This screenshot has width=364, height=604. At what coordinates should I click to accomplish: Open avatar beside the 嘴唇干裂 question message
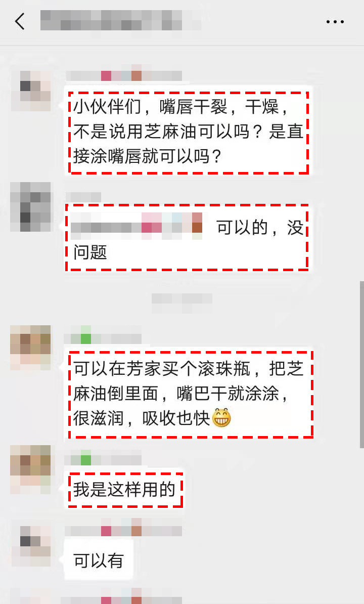(x=31, y=91)
